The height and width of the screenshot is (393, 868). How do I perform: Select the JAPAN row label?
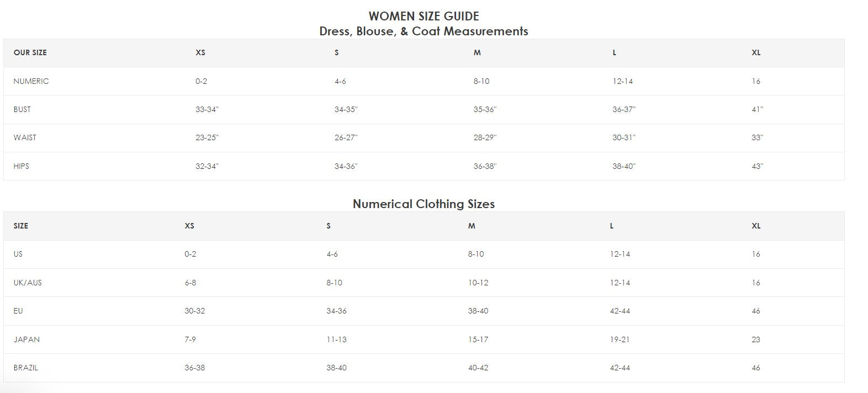pos(27,339)
